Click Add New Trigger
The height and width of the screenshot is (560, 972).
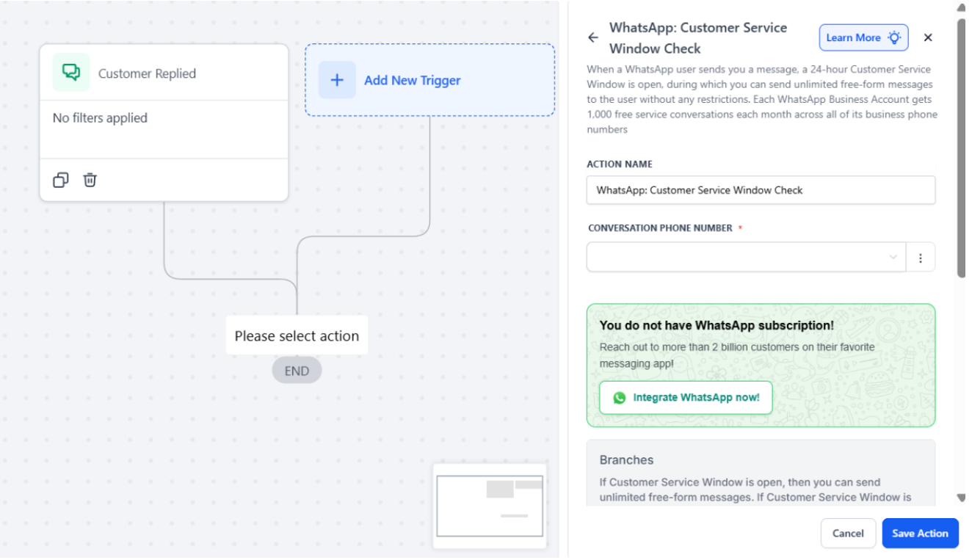429,80
